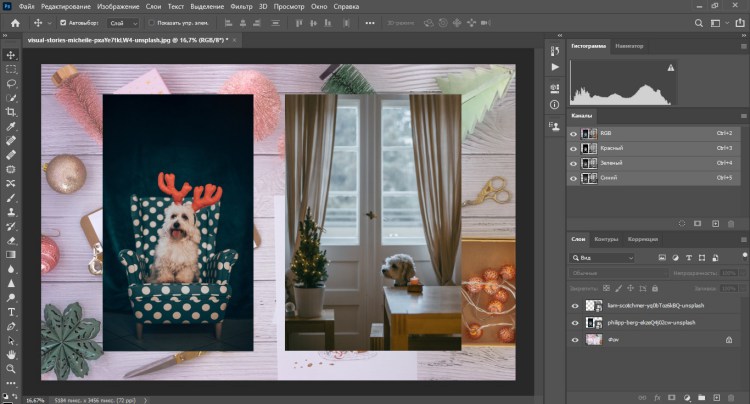
Task: Toggle visibility of the Синий channel
Action: pos(574,178)
